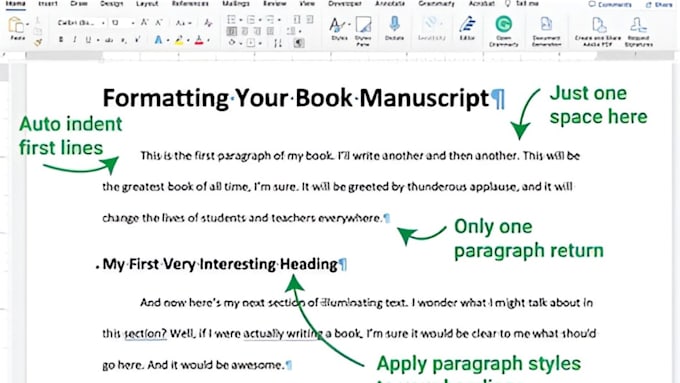Toggle Justify paragraph alignment

point(271,31)
